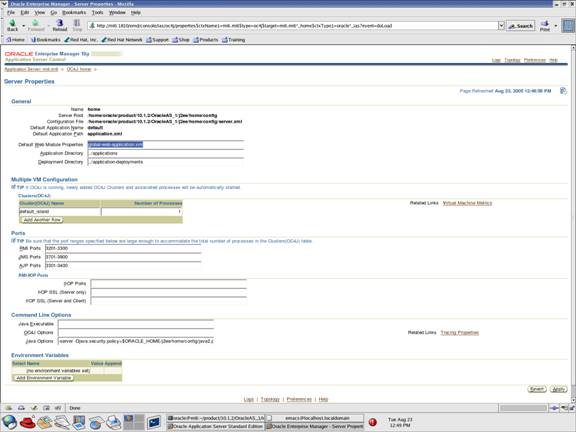Image resolution: width=576 pixels, height=432 pixels.
Task: Open the Red Hat, Inc. bookmark
Action: click(x=81, y=40)
